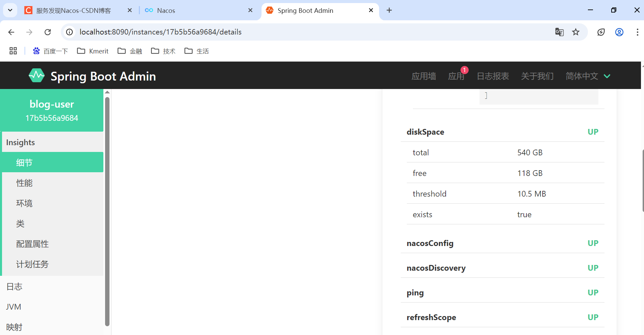This screenshot has height=335, width=644.
Task: Close the CSDN blog tab
Action: pos(129,10)
